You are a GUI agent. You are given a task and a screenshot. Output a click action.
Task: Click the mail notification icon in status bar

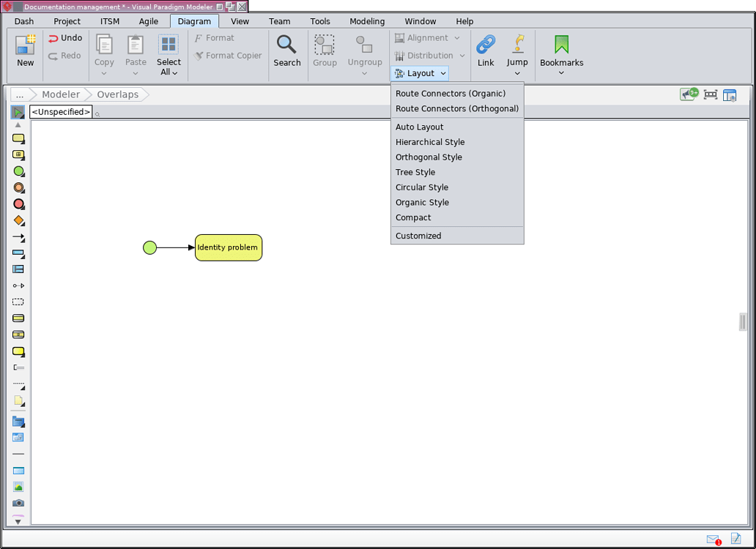pyautogui.click(x=713, y=539)
